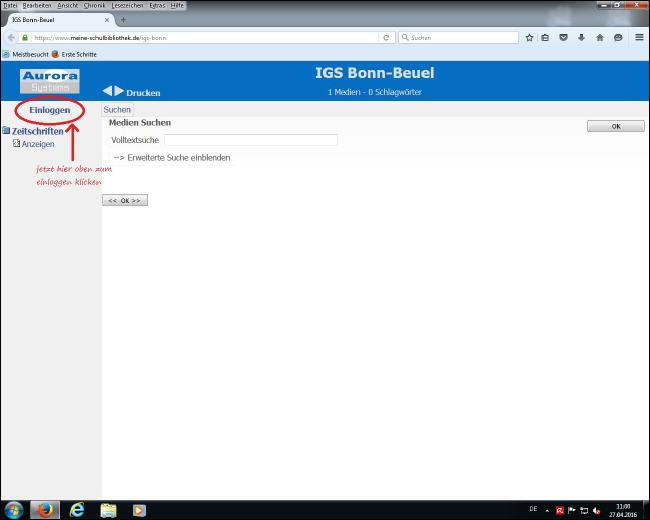The width and height of the screenshot is (650, 520).
Task: Bookmark this page with the star icon
Action: pos(529,37)
